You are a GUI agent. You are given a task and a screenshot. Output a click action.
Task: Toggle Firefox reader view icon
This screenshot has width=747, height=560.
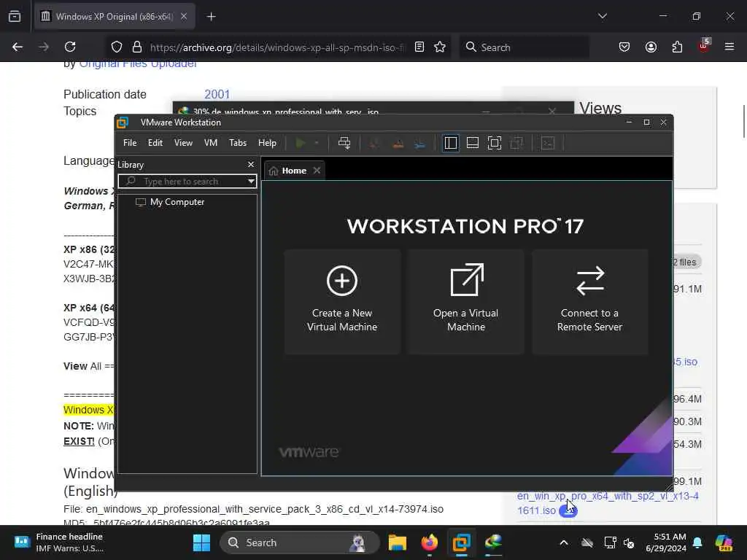coord(419,47)
